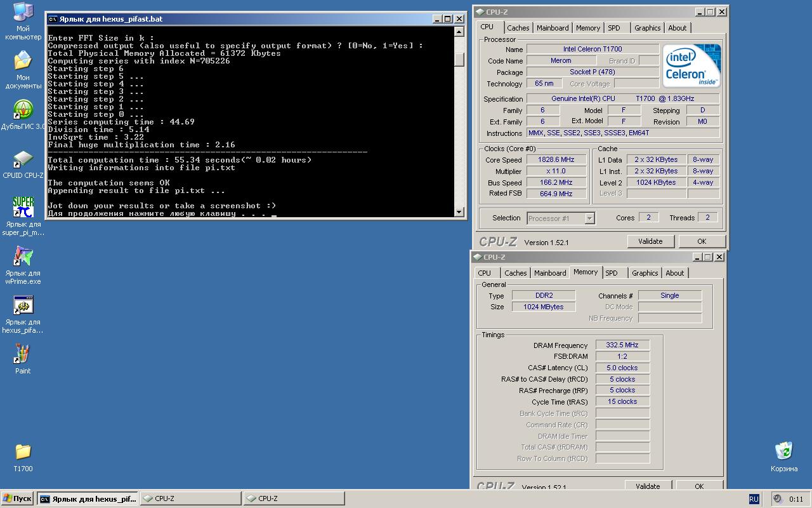This screenshot has width=812, height=508.
Task: Click Validate in upper CPU-Z window
Action: point(650,241)
